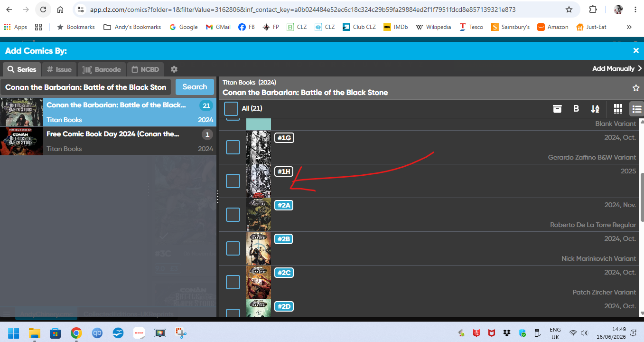Open the #1G cover thumbnail

[x=259, y=147]
